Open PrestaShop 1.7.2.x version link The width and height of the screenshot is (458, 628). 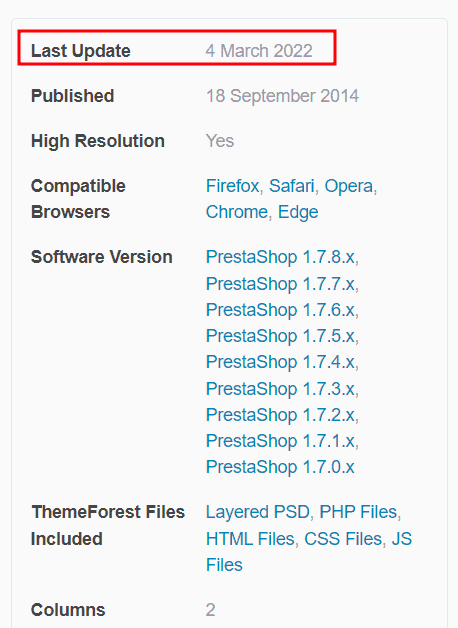point(280,415)
